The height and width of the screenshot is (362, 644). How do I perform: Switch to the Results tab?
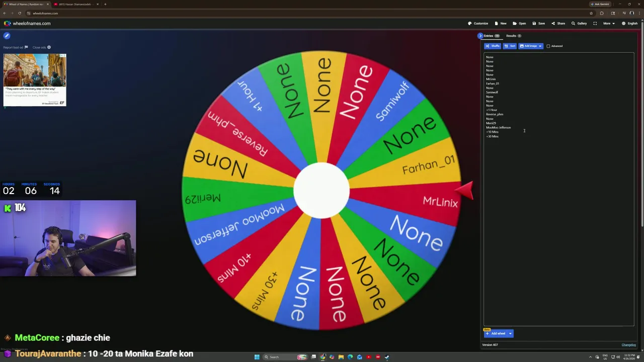pos(514,36)
